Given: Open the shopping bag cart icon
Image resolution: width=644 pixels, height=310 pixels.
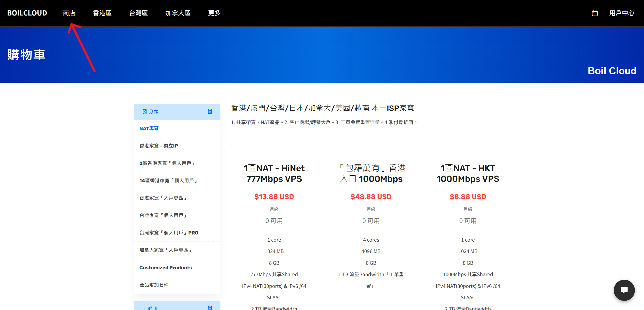Looking at the screenshot, I should [595, 13].
